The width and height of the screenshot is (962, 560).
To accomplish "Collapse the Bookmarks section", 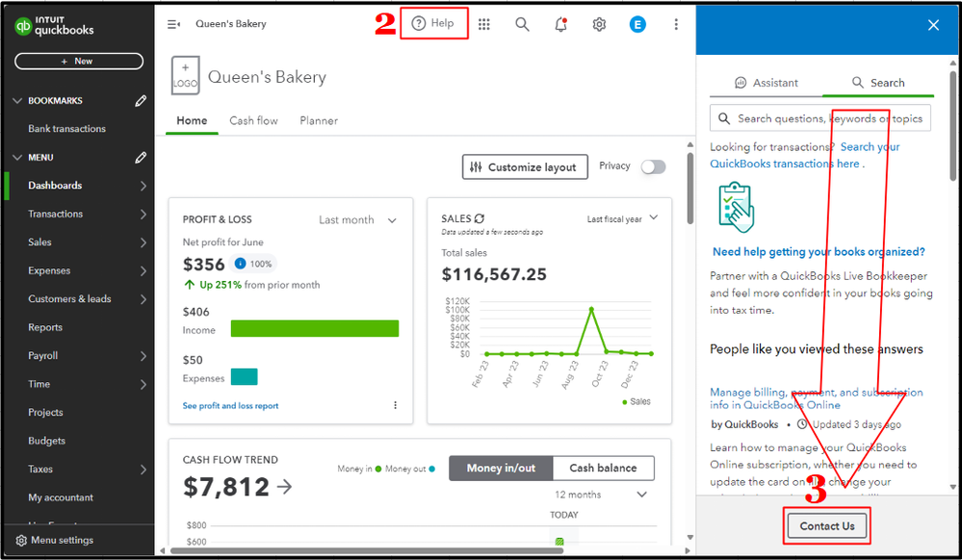I will pos(17,101).
